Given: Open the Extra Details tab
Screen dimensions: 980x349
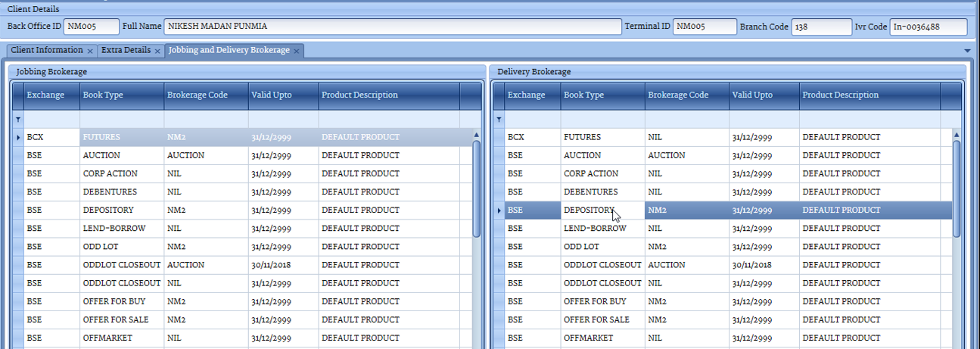Looking at the screenshot, I should pyautogui.click(x=126, y=50).
